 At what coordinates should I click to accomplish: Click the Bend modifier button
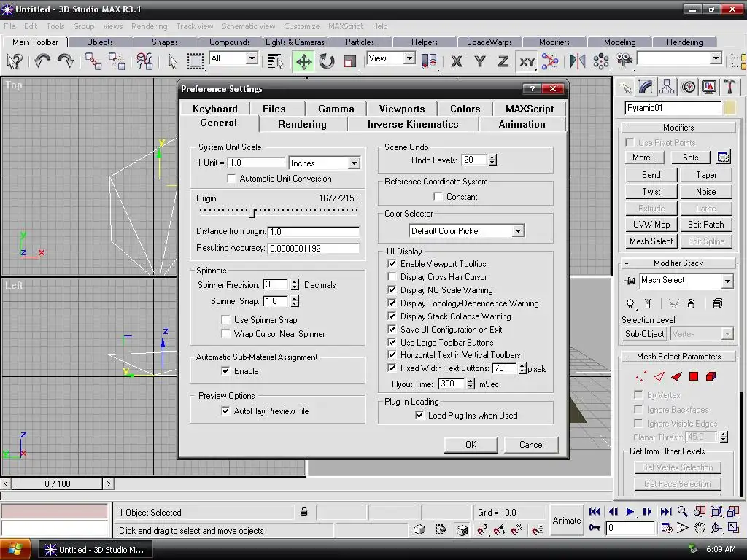pyautogui.click(x=651, y=175)
